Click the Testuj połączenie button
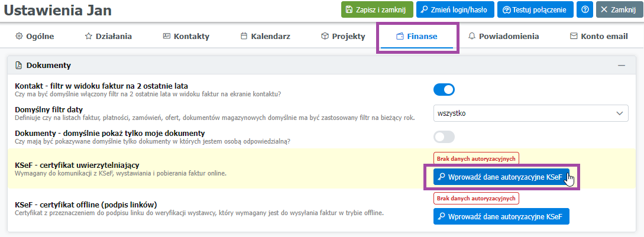Image resolution: width=644 pixels, height=237 pixels. click(x=535, y=10)
